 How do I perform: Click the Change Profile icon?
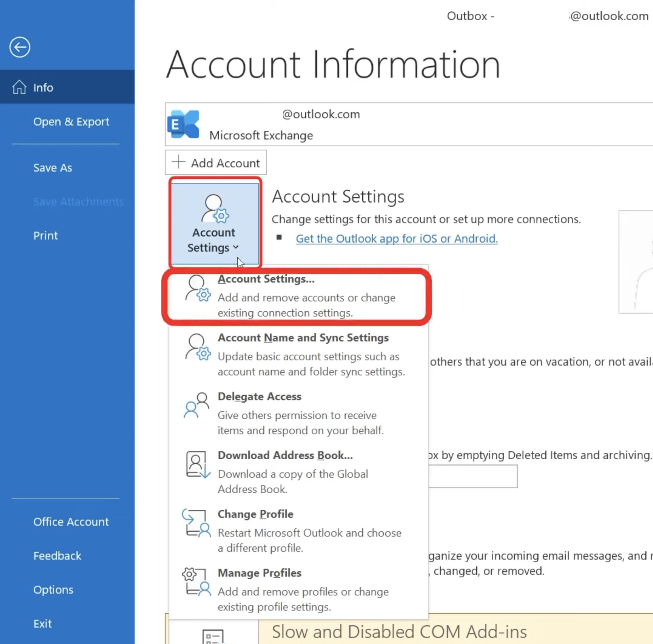[x=197, y=523]
